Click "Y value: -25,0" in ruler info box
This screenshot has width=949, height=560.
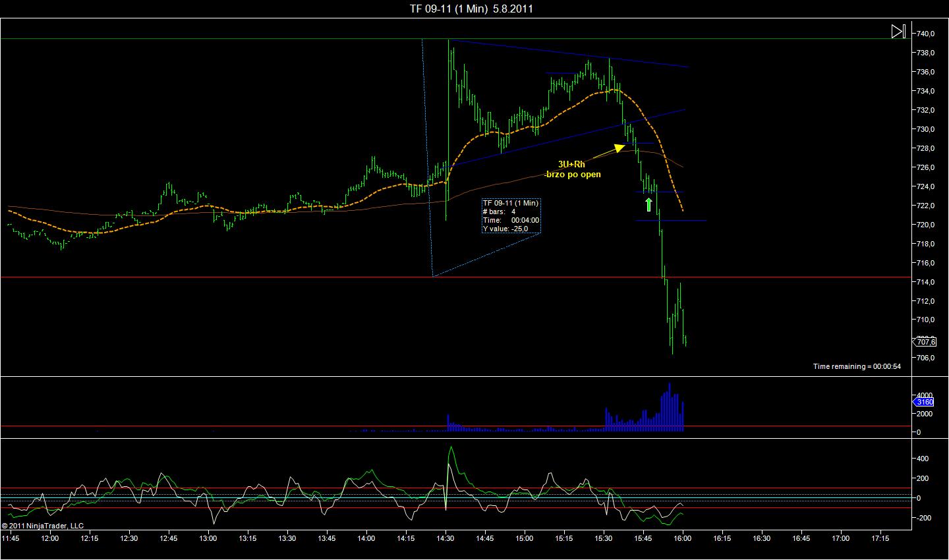[505, 229]
